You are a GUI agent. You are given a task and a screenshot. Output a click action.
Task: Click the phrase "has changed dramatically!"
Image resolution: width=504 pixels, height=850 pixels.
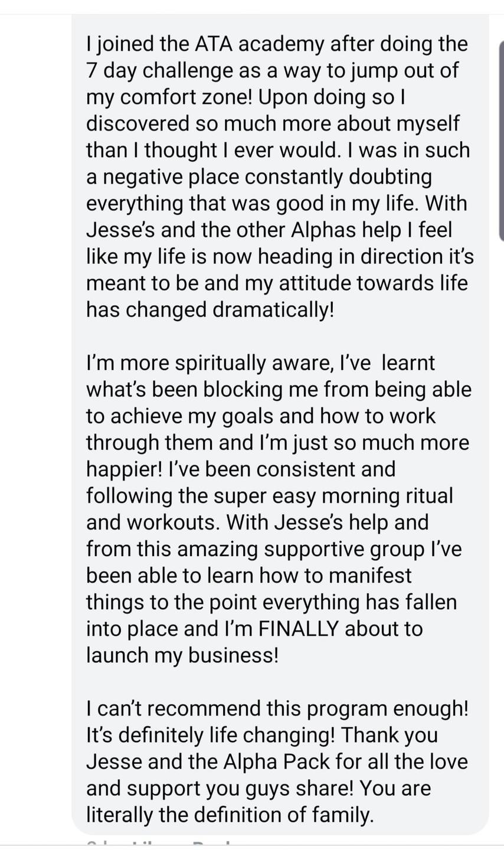[x=210, y=310]
